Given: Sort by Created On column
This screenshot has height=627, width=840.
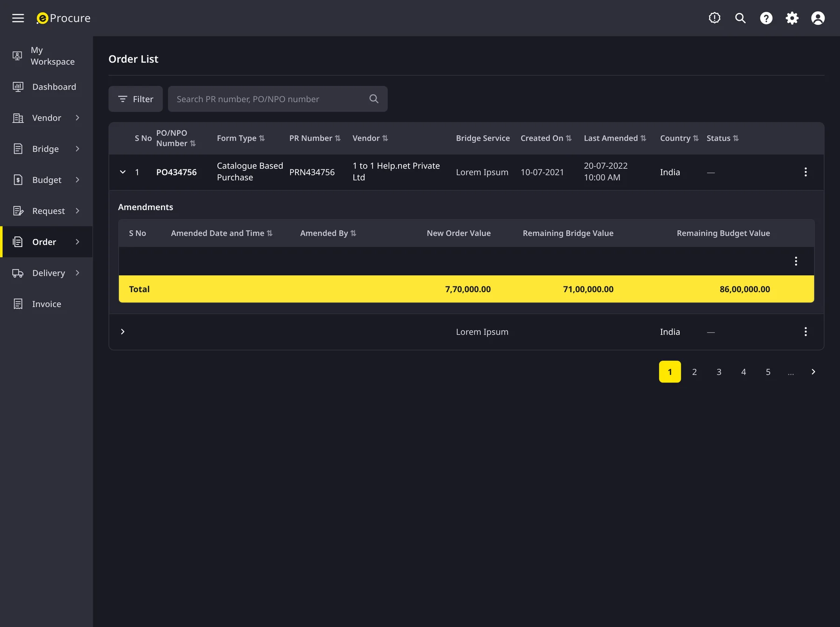Looking at the screenshot, I should [568, 138].
